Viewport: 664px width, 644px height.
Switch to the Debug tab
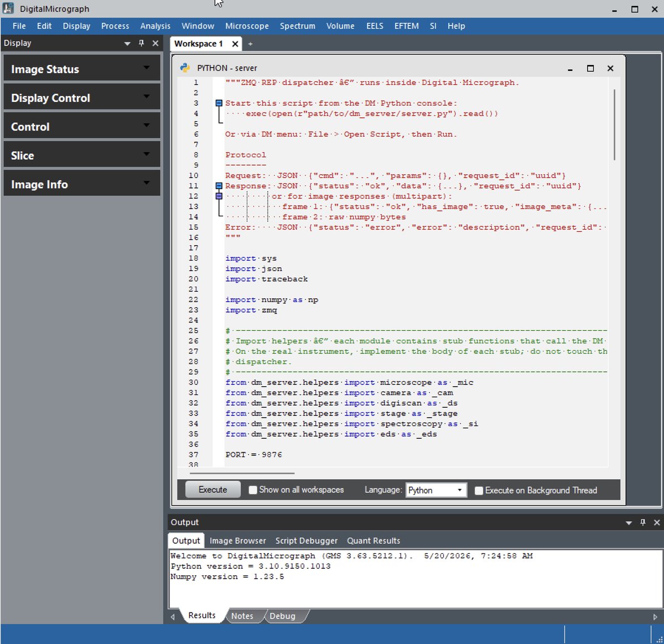[282, 616]
